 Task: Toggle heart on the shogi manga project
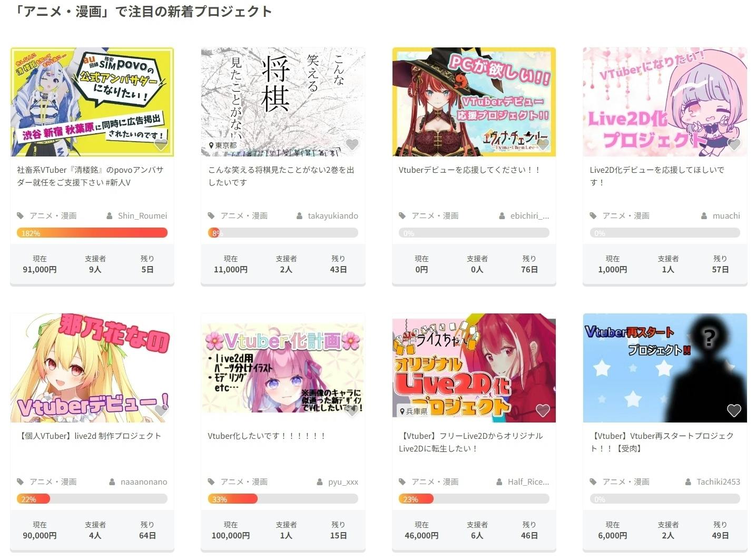click(352, 144)
